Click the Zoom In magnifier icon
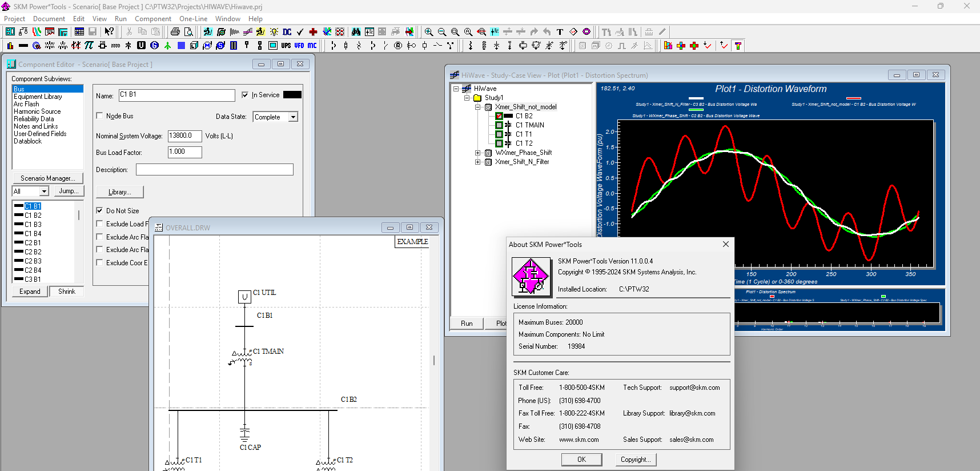The width and height of the screenshot is (980, 471). coord(428,32)
